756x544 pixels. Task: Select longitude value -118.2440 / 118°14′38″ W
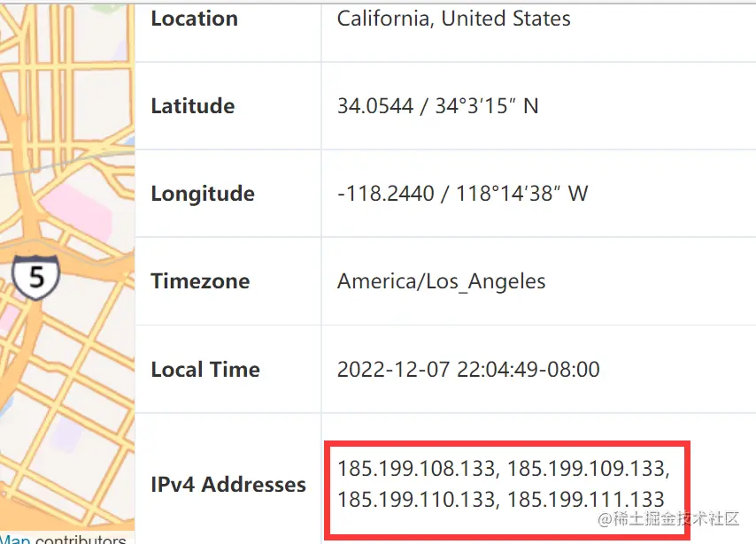463,194
